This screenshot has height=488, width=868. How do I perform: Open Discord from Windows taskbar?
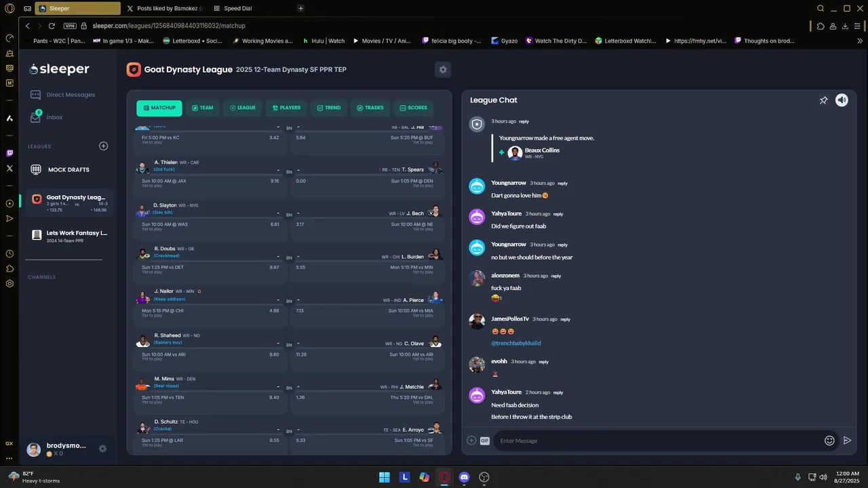point(465,477)
